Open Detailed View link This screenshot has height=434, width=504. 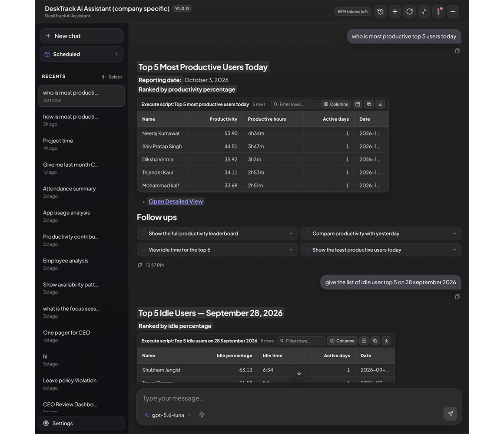(176, 201)
